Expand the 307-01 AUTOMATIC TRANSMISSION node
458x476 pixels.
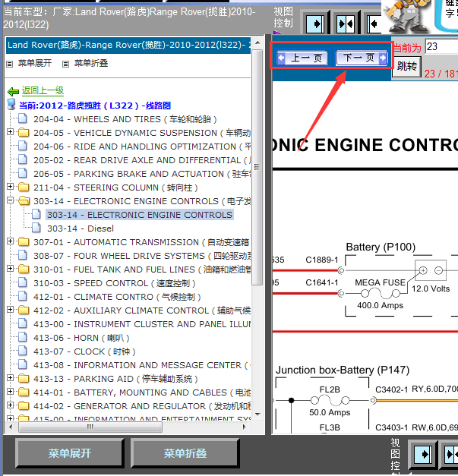tap(10, 241)
